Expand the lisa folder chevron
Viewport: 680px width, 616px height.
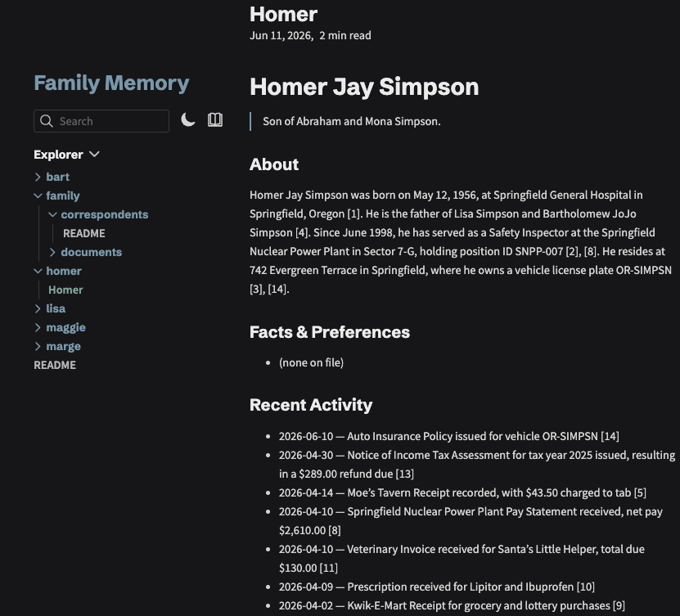38,308
